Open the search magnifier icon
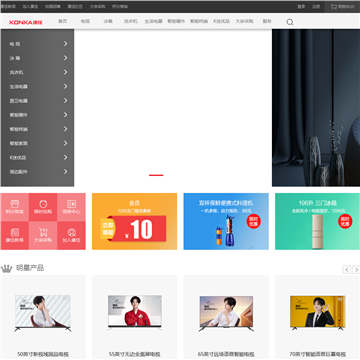 coord(290,22)
